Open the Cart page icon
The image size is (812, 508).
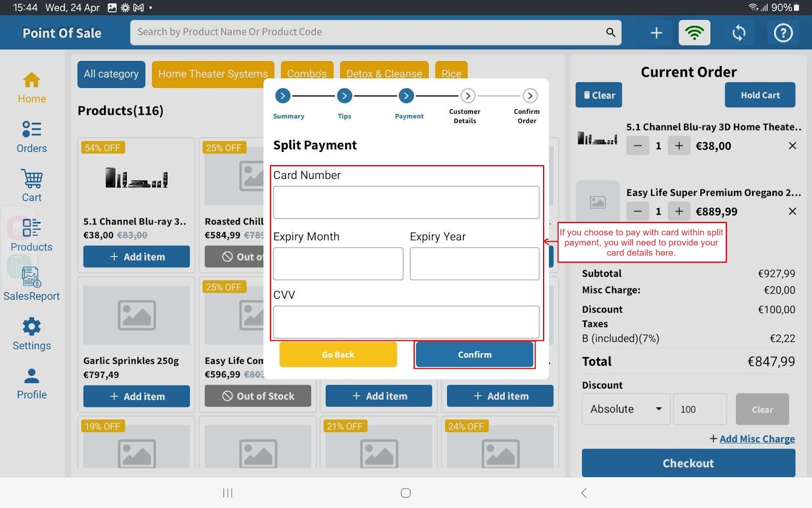pos(31,186)
